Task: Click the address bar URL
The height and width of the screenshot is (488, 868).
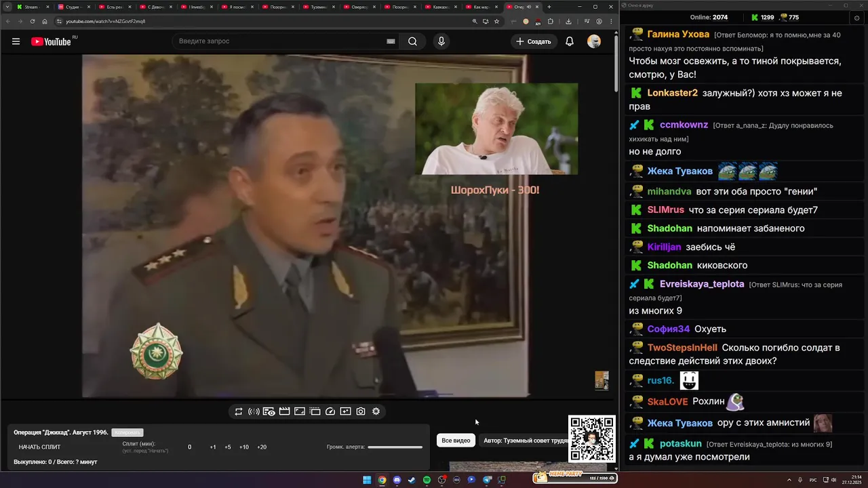Action: click(x=105, y=21)
